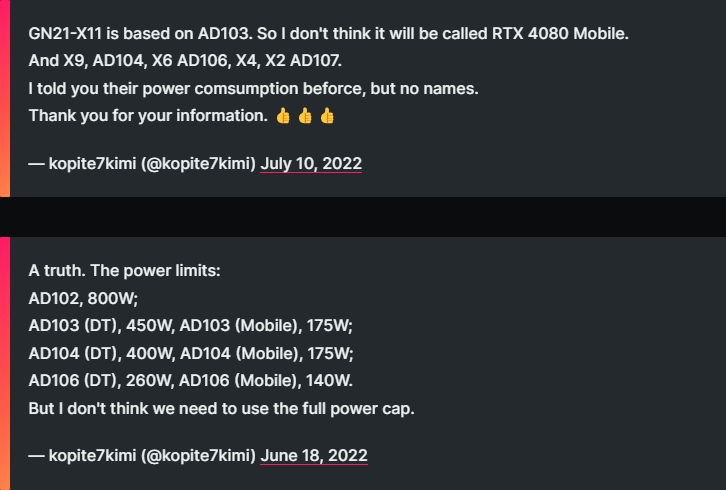Click the 'full power cap' sentence
This screenshot has width=726, height=490.
click(221, 408)
